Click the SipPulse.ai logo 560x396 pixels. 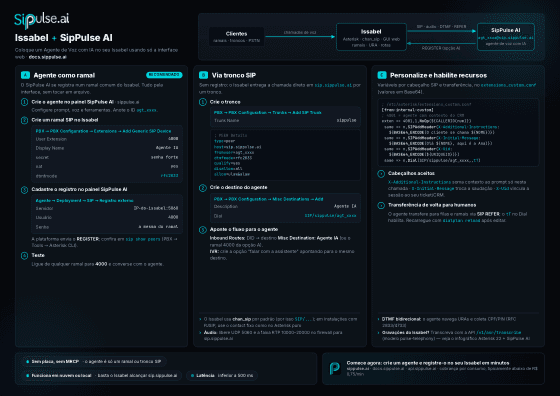tap(41, 20)
